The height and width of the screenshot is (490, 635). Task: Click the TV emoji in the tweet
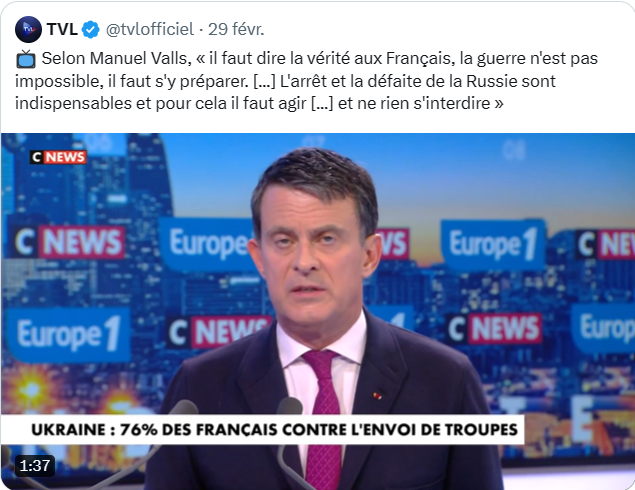[26, 59]
